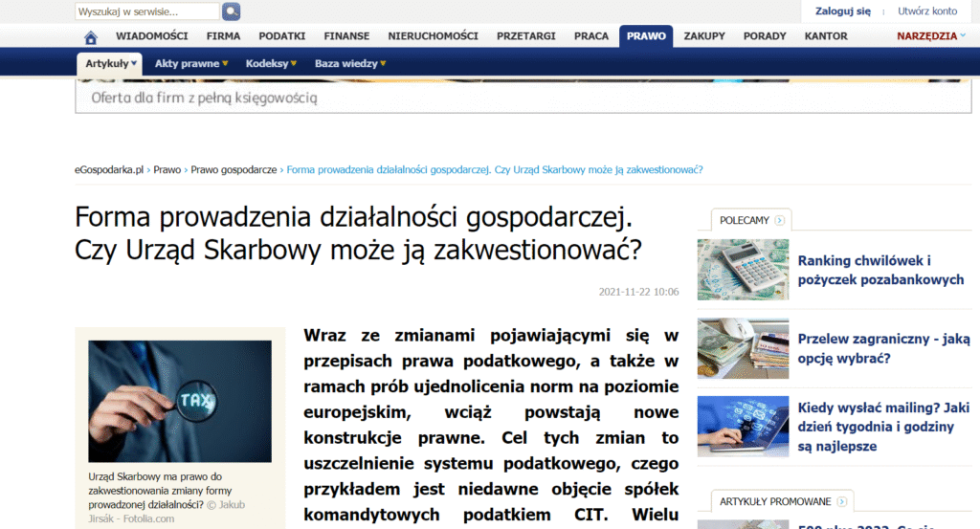Click the home icon in navigation bar

[x=91, y=37]
